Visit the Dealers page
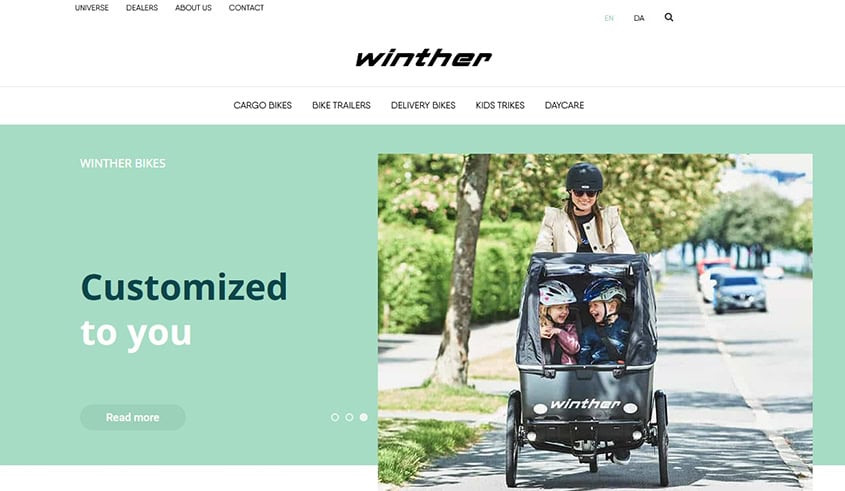845x491 pixels. pyautogui.click(x=142, y=8)
